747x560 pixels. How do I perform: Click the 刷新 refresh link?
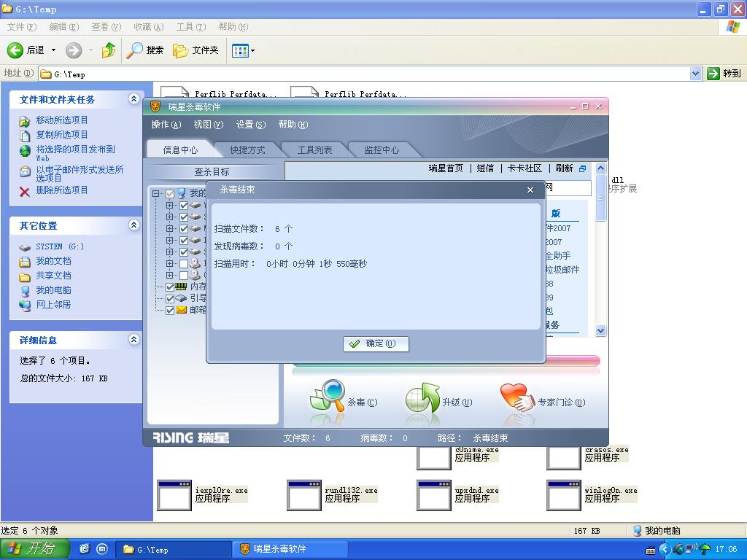[564, 168]
